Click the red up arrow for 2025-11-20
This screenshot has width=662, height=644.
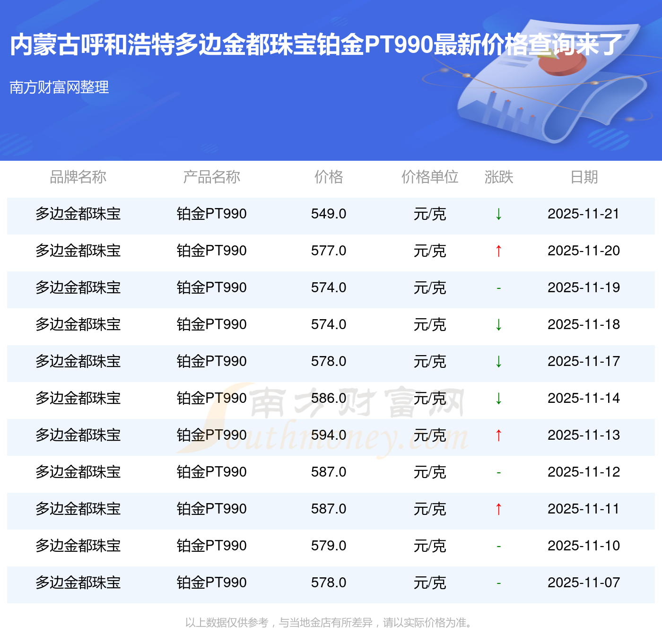click(498, 251)
